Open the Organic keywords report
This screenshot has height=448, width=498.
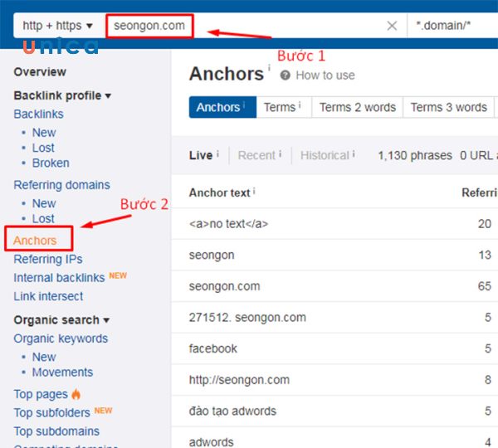coord(61,338)
